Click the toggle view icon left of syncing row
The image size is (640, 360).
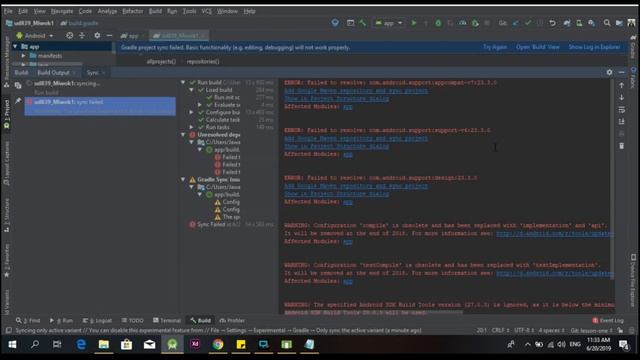point(18,85)
